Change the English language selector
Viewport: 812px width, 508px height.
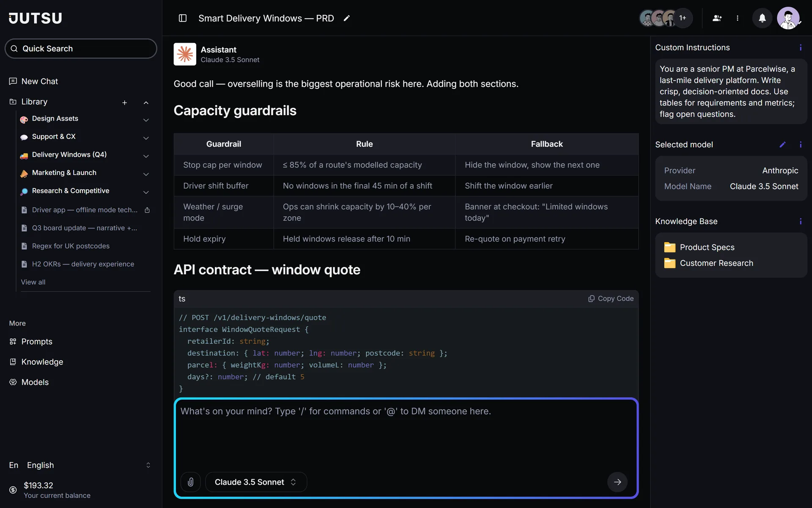(80, 465)
